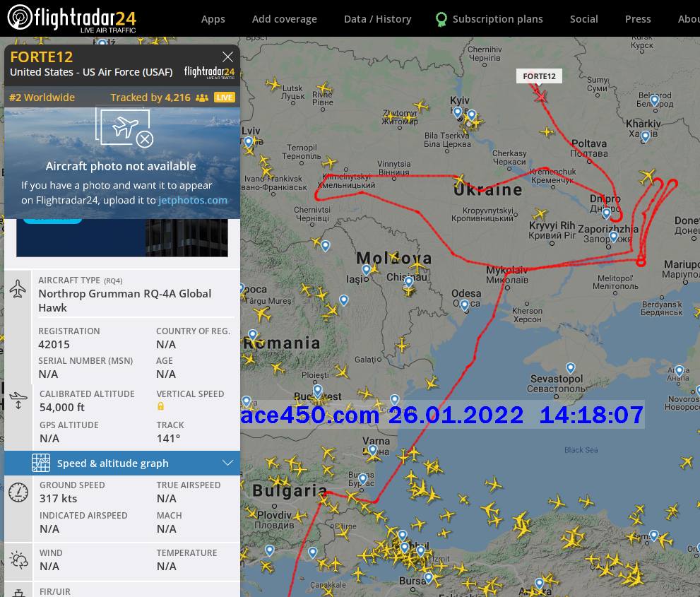Viewport: 700px width, 597px height.
Task: Close the FORTE12 flight panel
Action: [x=227, y=57]
